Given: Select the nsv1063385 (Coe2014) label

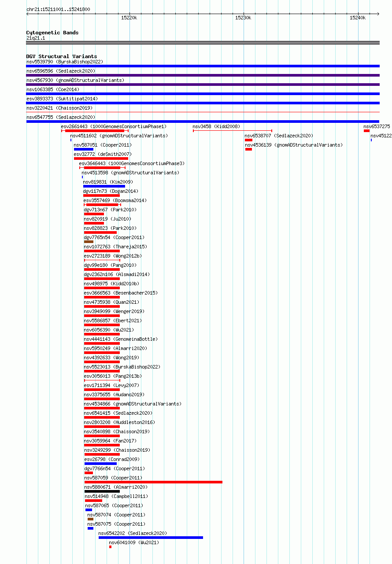Looking at the screenshot, I should (53, 89).
